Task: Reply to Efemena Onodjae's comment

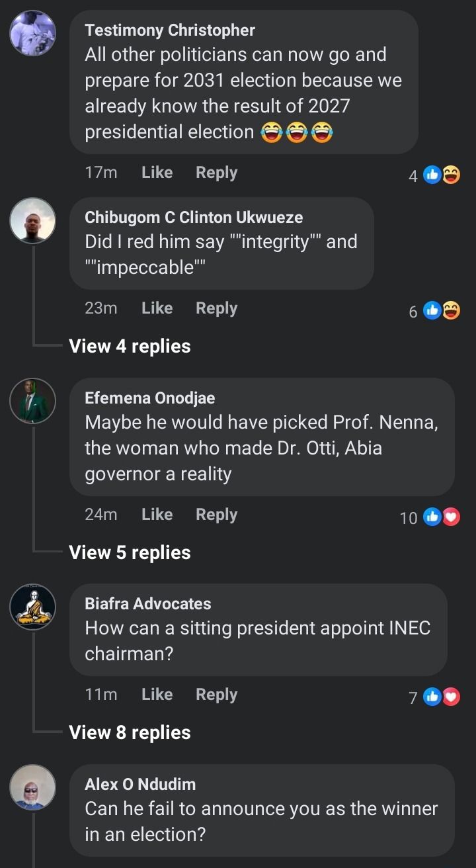Action: (216, 515)
